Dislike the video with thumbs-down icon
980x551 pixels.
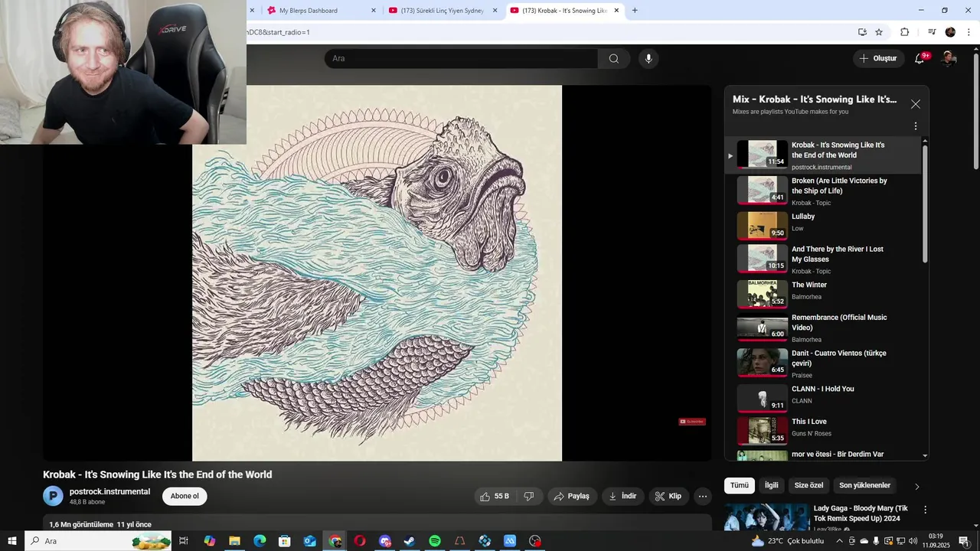[x=528, y=497]
